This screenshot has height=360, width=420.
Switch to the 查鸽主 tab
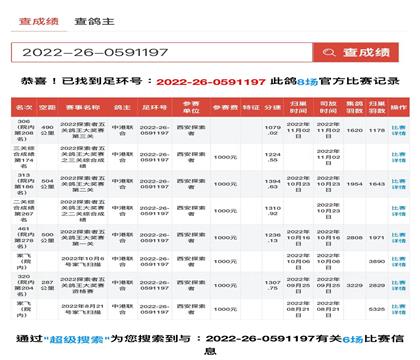(94, 21)
